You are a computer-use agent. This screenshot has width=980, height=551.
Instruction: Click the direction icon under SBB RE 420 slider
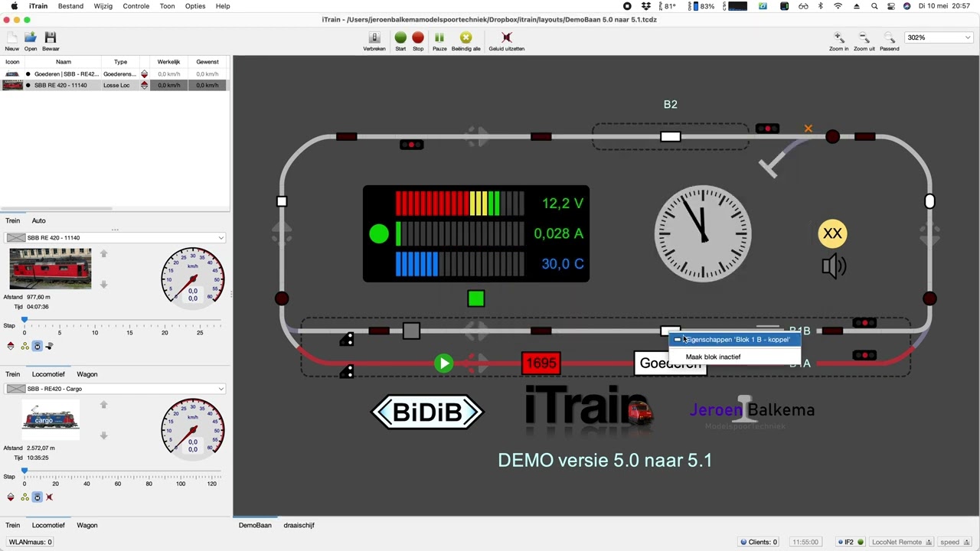[10, 346]
